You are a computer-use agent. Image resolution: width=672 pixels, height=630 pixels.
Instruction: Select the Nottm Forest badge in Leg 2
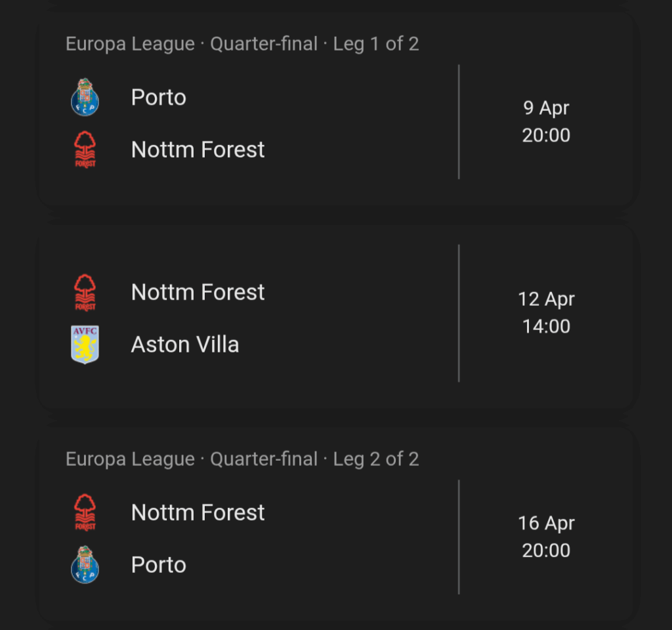click(84, 512)
